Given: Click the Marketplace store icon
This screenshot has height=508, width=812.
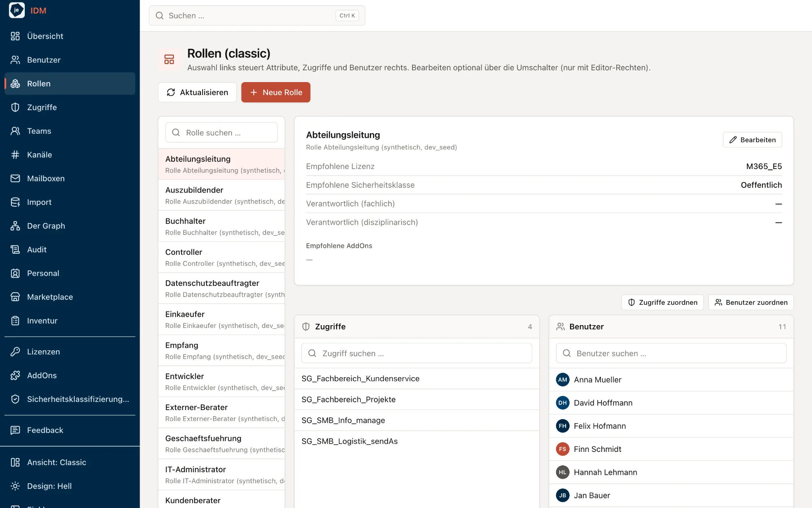Looking at the screenshot, I should coord(15,297).
